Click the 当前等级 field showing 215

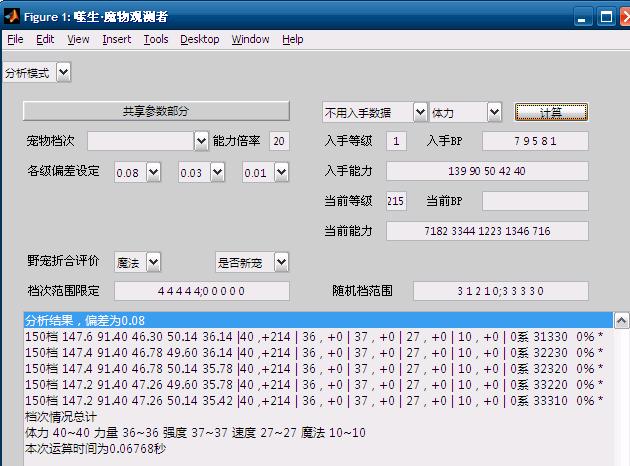click(x=396, y=201)
